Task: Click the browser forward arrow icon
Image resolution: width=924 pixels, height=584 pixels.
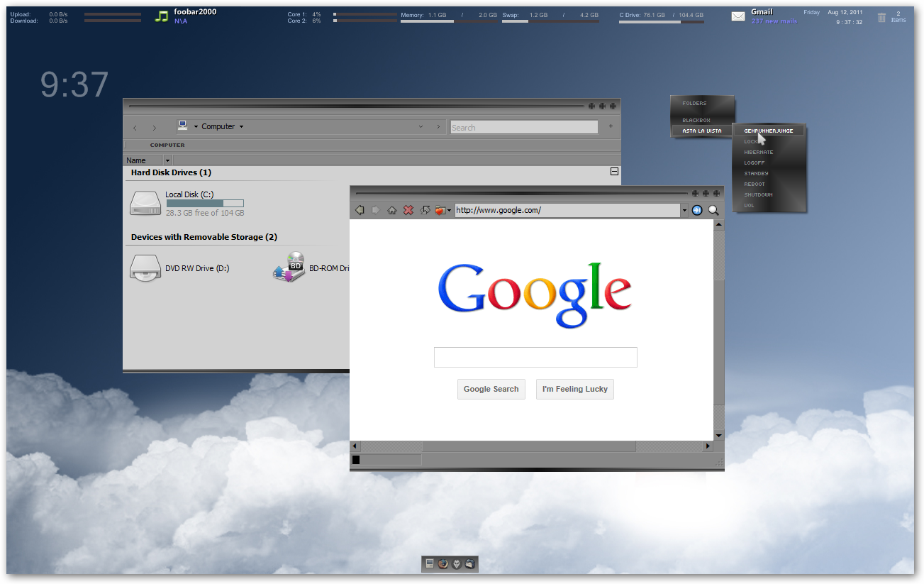Action: pyautogui.click(x=376, y=210)
